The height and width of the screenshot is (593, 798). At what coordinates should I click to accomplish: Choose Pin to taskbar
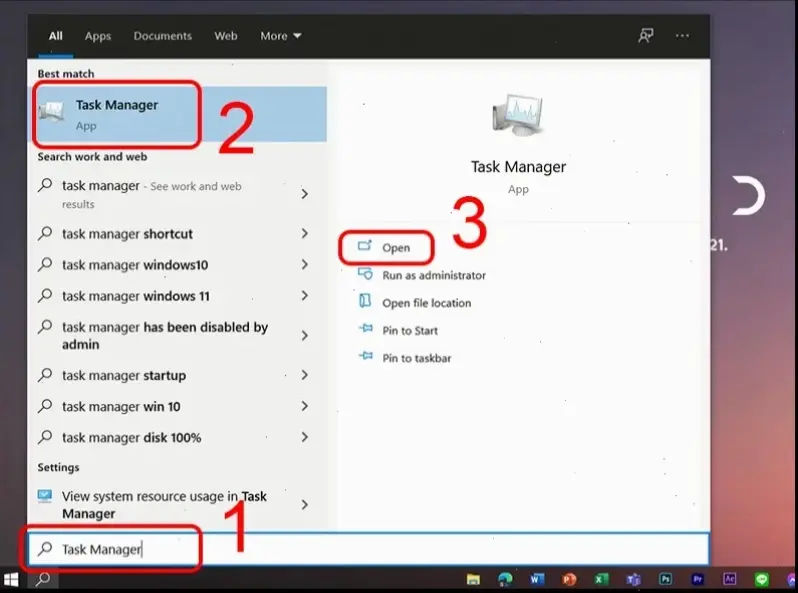point(416,358)
